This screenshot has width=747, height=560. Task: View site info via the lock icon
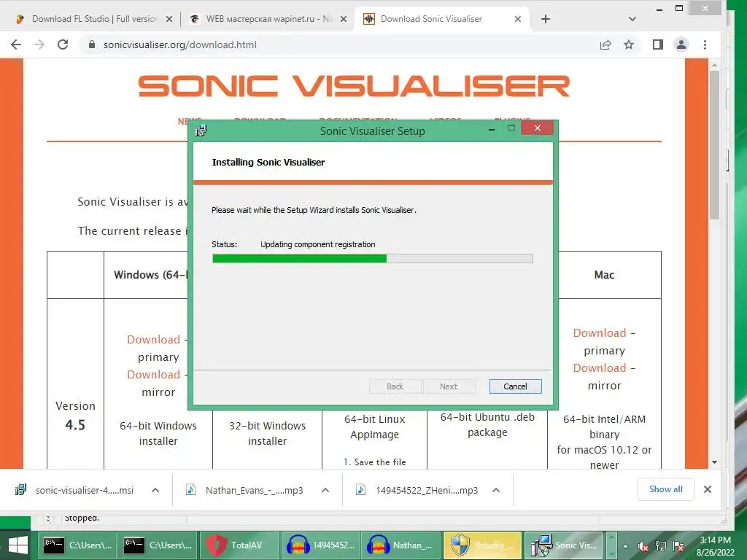(x=92, y=44)
